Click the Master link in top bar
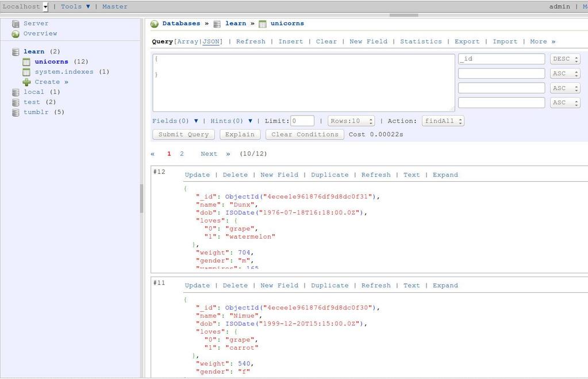Image resolution: width=588 pixels, height=379 pixels. click(115, 6)
